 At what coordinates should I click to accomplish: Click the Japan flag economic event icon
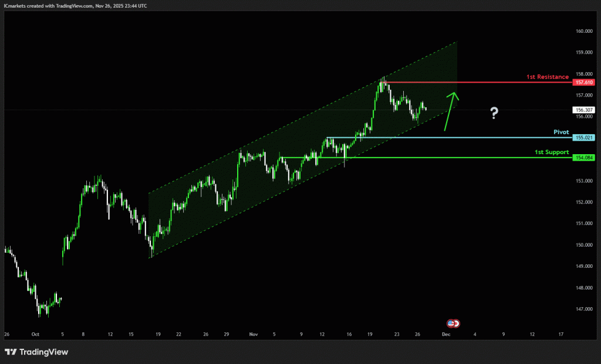(x=456, y=323)
